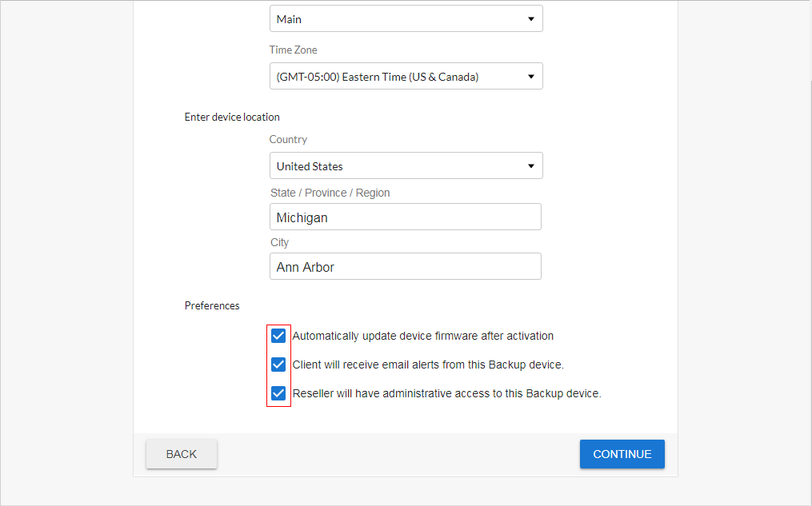
Task: Click the arrow on the Main dropdown
Action: point(531,19)
